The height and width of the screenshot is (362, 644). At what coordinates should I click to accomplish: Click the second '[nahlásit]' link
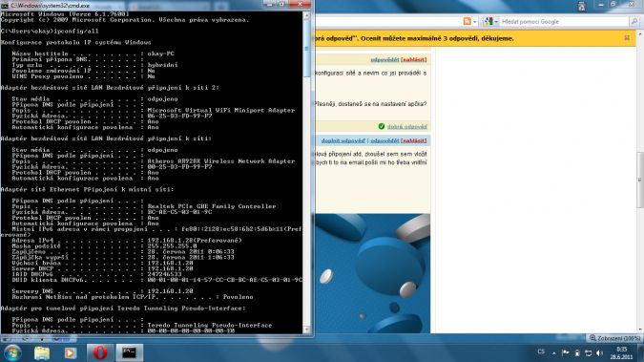click(x=413, y=140)
